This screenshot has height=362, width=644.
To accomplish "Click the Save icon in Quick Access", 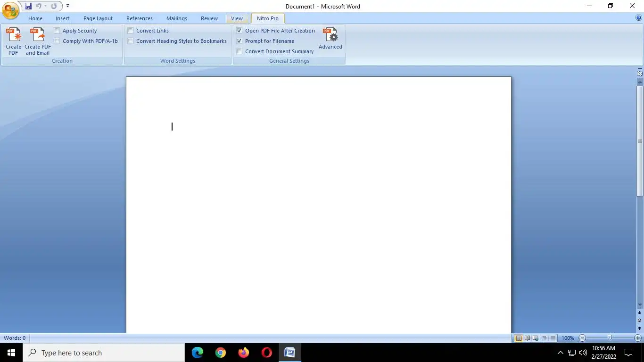I will tap(28, 6).
